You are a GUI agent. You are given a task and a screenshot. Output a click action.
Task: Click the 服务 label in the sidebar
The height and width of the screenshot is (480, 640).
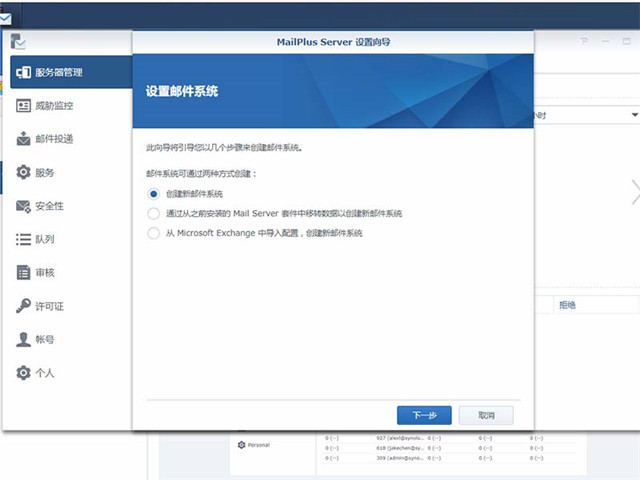pyautogui.click(x=44, y=173)
